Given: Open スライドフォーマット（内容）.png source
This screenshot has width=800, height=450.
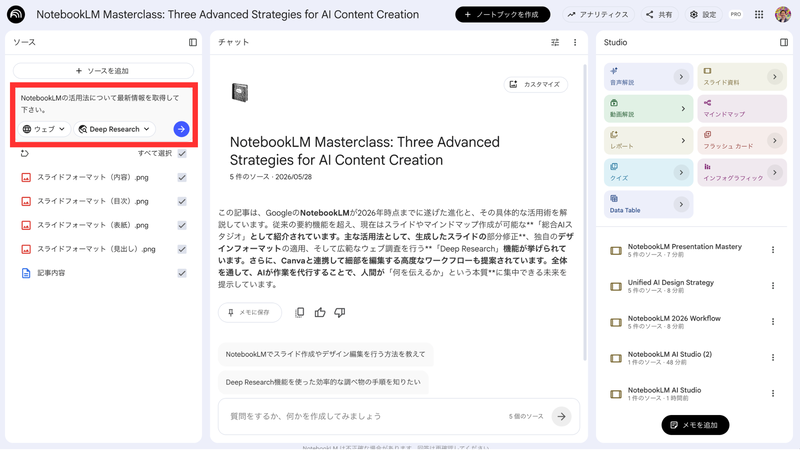Looking at the screenshot, I should coord(92,178).
